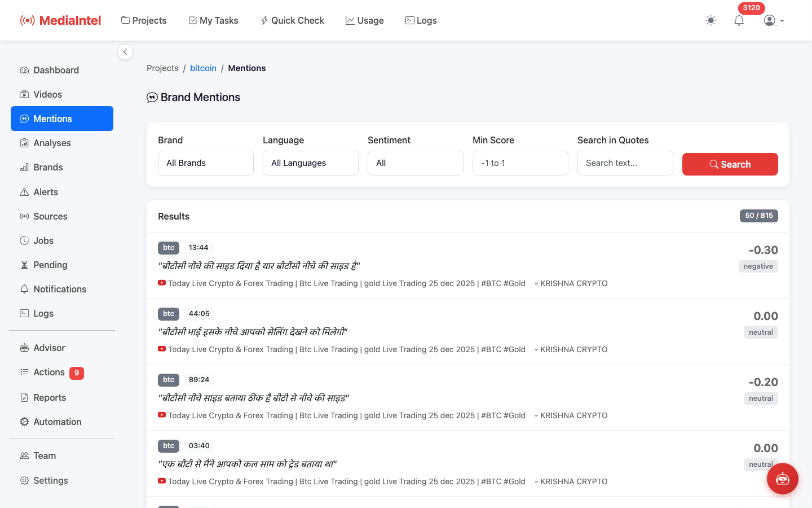Open the chatbot assistant floating button
Viewport: 812px width, 508px height.
(782, 479)
